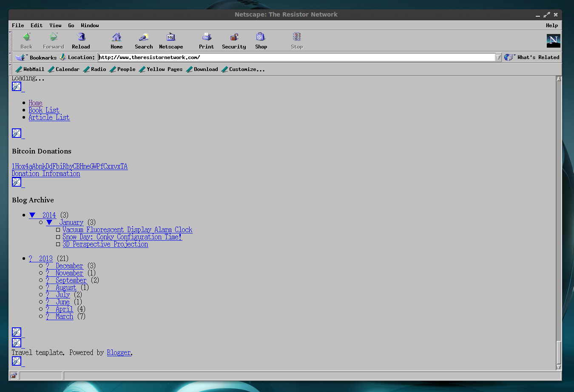The image size is (574, 392).
Task: Open the 3D Perspective Projection post
Action: pos(105,244)
